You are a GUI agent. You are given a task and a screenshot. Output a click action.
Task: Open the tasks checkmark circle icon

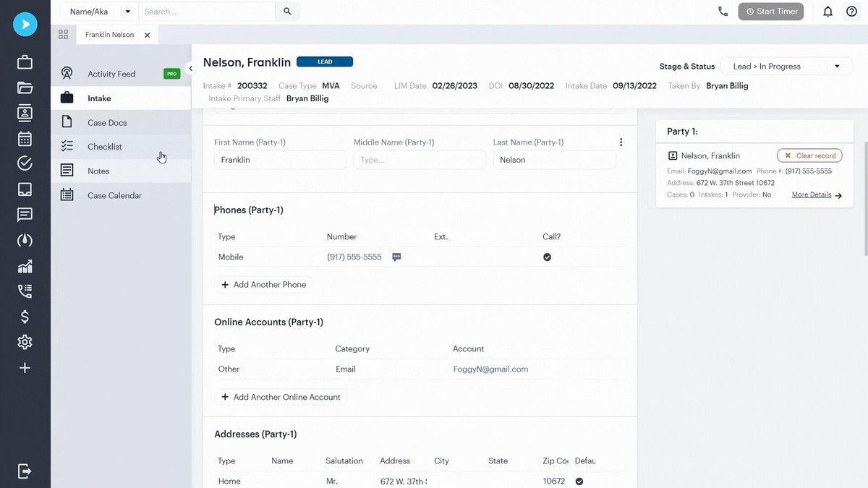point(25,163)
